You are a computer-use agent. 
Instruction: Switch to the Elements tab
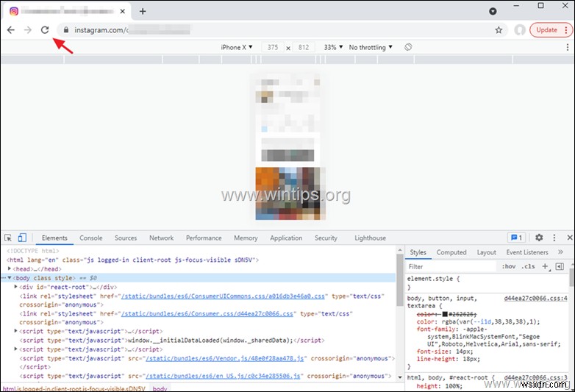tap(54, 238)
